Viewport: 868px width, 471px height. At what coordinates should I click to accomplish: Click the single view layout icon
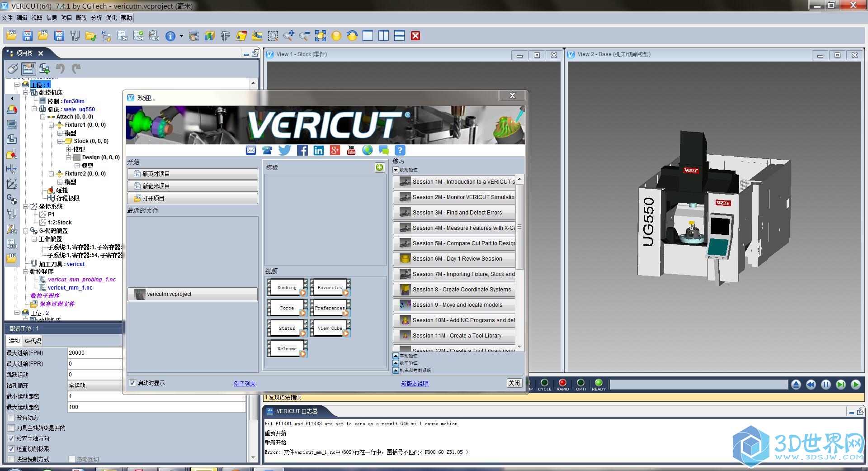(x=368, y=36)
